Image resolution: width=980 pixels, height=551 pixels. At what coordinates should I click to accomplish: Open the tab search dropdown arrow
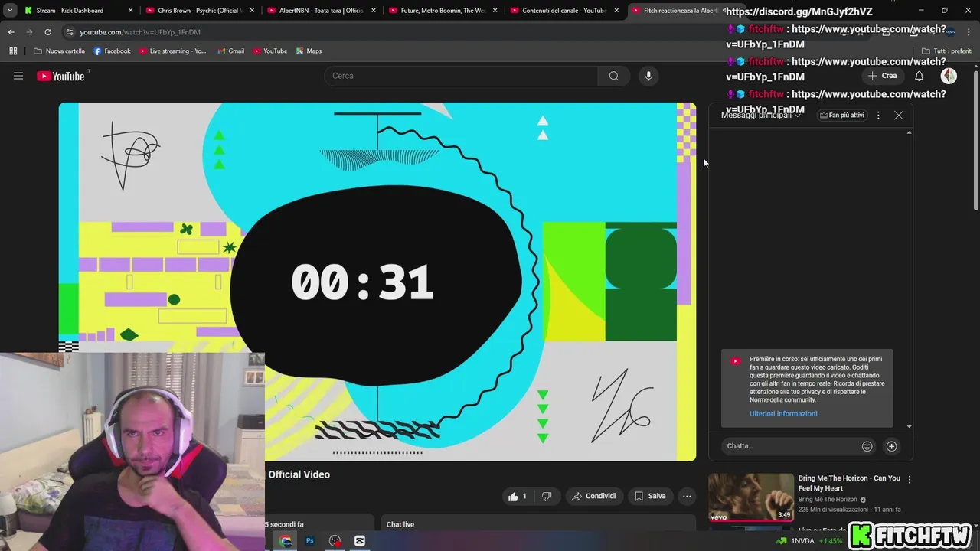[x=10, y=11]
